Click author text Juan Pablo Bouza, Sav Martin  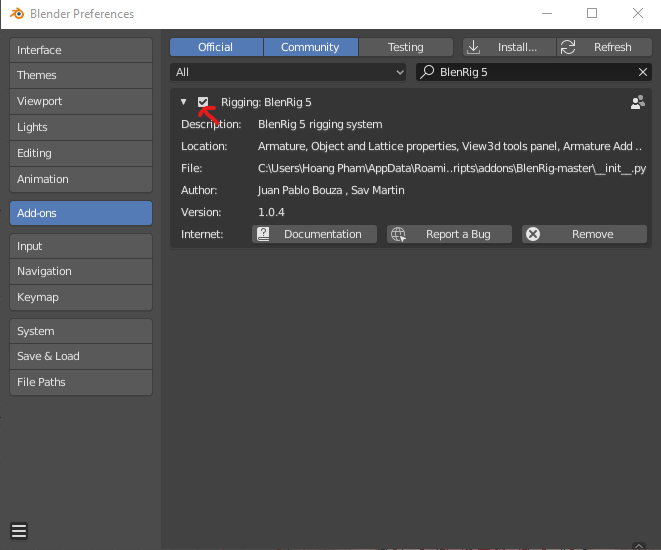[x=331, y=190]
